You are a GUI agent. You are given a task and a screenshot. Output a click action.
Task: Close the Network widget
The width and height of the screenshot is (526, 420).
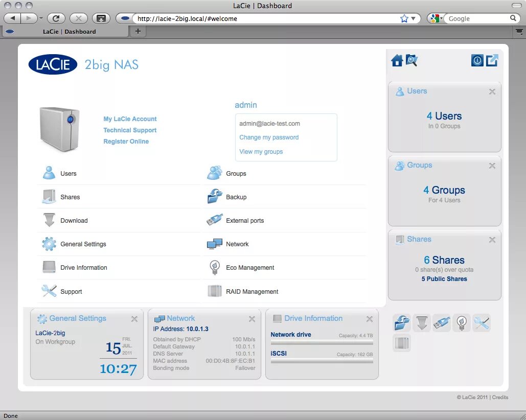point(252,319)
